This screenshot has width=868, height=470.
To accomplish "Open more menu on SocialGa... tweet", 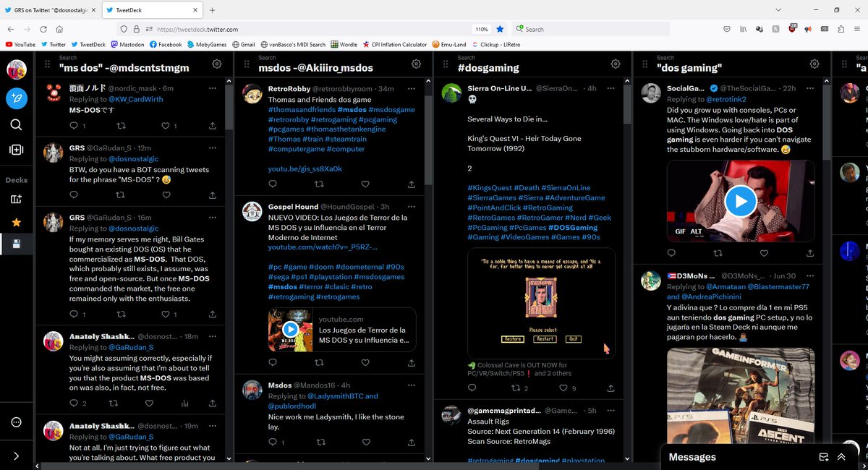I will 810,88.
